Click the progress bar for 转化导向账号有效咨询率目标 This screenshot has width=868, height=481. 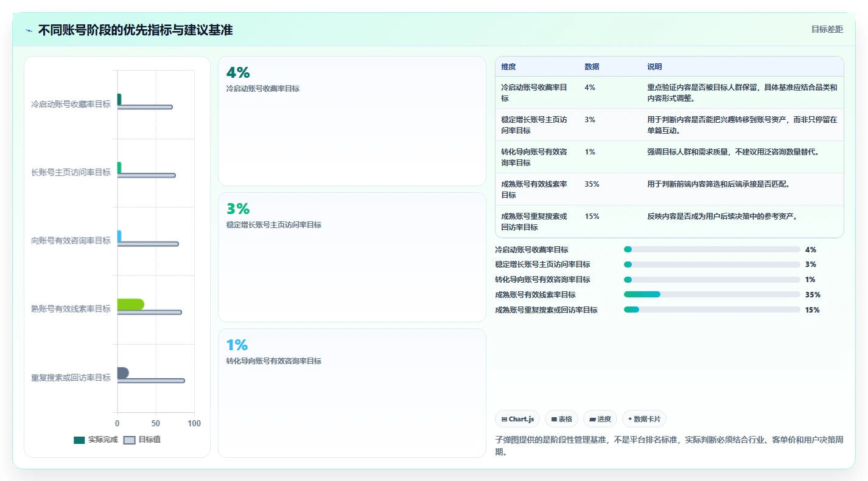coord(712,280)
